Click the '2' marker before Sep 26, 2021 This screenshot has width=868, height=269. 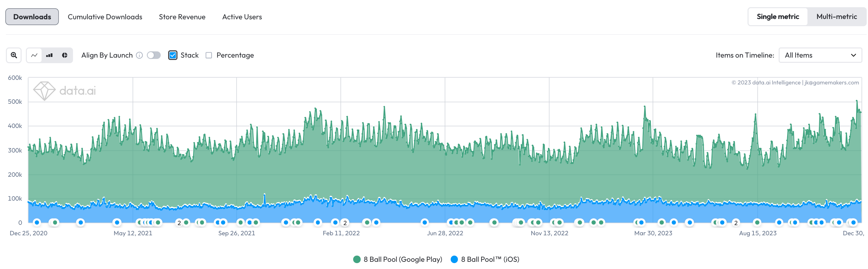click(179, 223)
